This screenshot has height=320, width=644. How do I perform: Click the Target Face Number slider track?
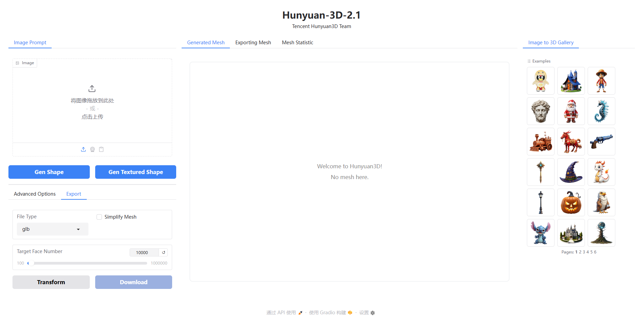click(87, 263)
